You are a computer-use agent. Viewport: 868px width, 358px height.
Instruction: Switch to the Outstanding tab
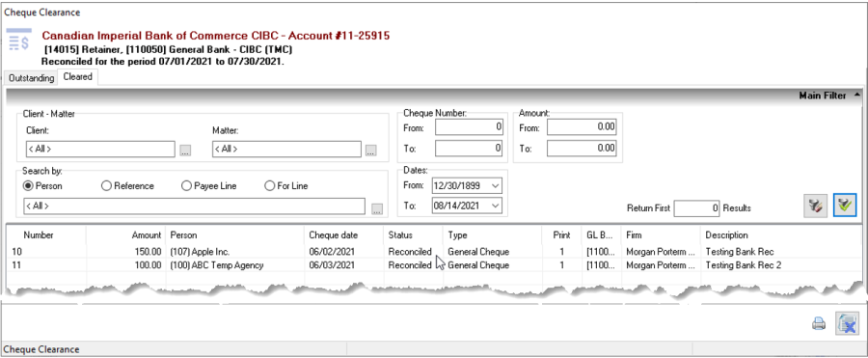32,78
